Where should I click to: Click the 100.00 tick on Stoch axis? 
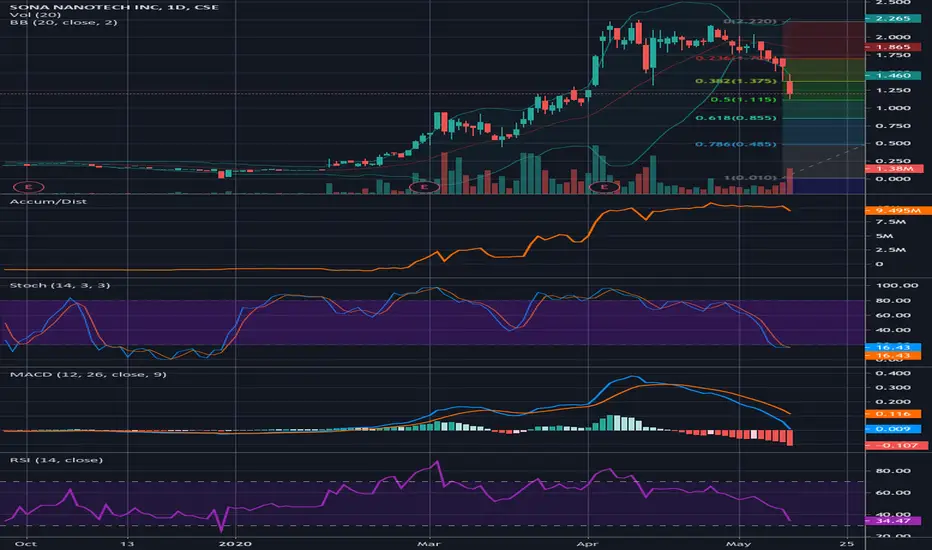tap(897, 285)
